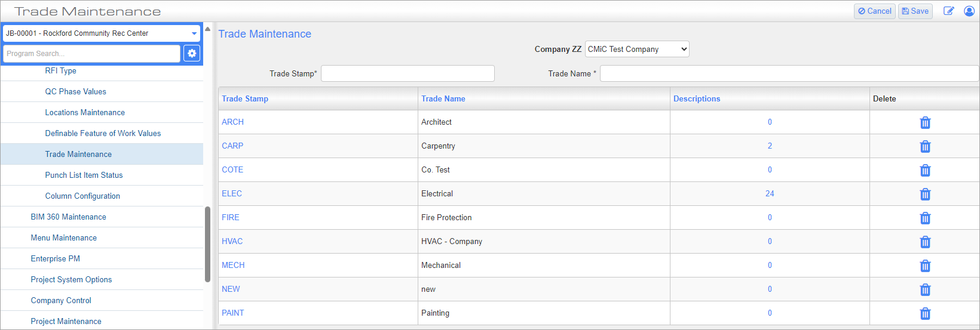Open the ELEC trade stamp link
This screenshot has height=330, width=980.
232,193
